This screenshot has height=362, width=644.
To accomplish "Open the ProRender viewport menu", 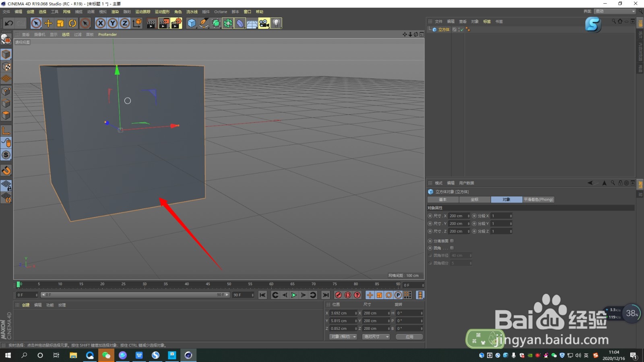I will tap(107, 35).
